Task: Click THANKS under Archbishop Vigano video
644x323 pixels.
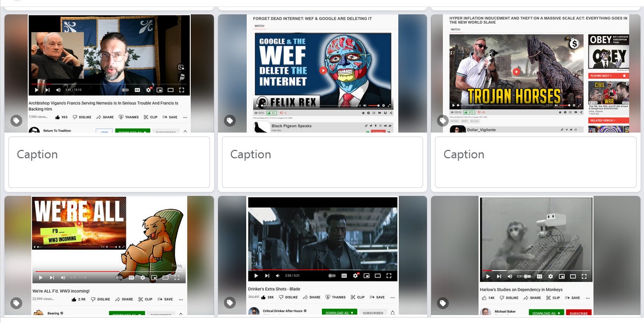Action: pos(129,117)
